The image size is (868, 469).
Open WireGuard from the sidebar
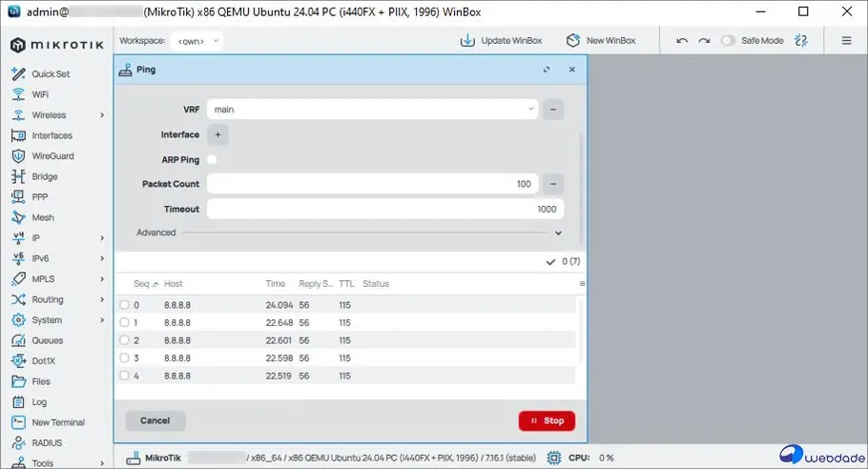(x=52, y=156)
